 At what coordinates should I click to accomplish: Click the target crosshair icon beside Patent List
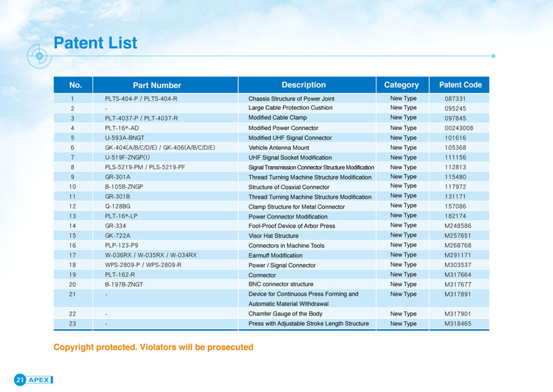pos(40,55)
